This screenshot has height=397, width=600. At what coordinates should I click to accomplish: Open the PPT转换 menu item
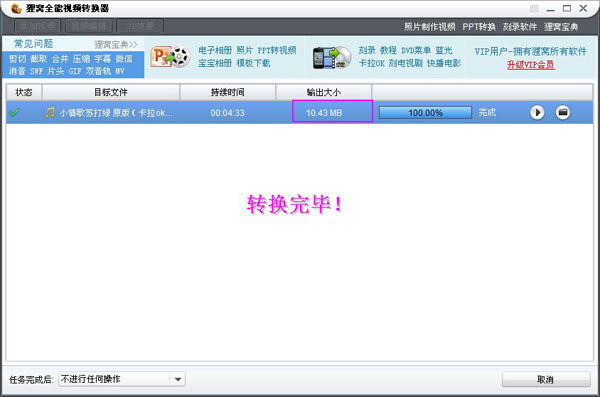[479, 27]
